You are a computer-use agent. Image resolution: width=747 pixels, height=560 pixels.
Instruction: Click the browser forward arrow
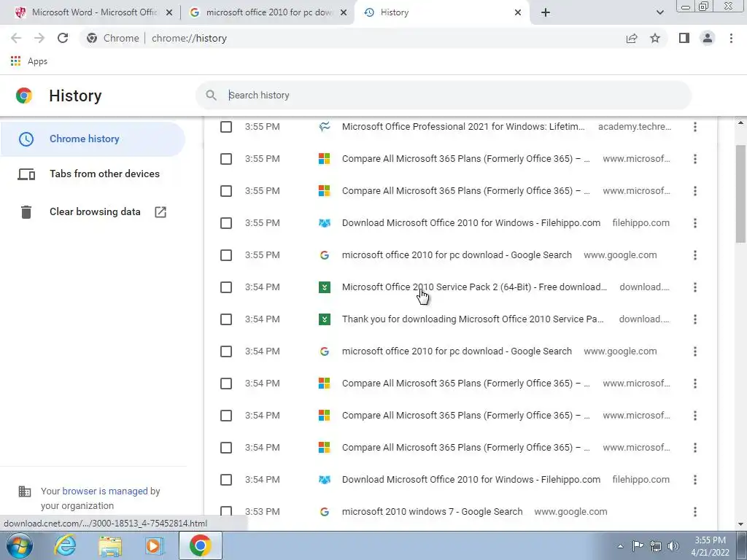tap(39, 38)
